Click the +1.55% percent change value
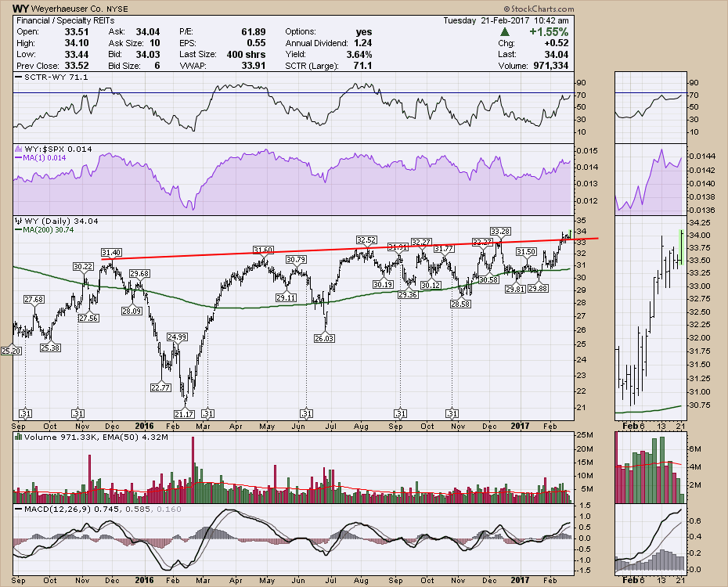 click(549, 31)
